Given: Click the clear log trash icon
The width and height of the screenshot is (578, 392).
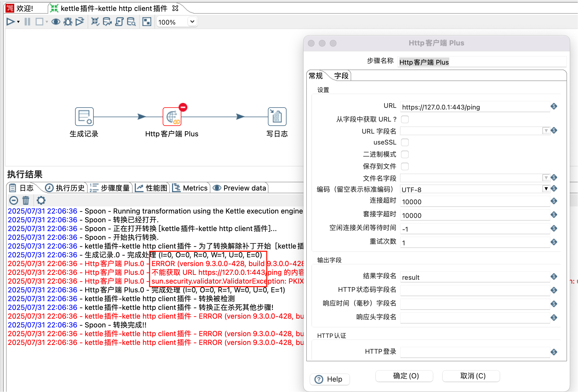Looking at the screenshot, I should point(26,200).
